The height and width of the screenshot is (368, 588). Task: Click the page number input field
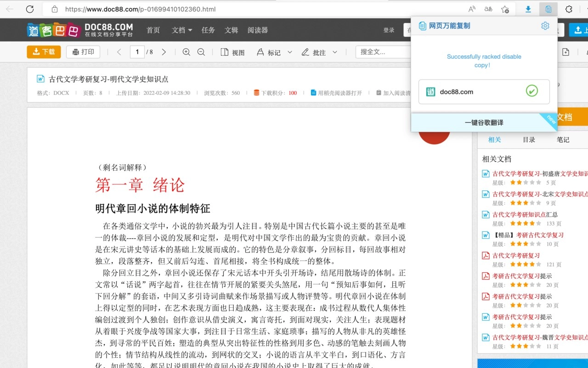[x=137, y=52]
